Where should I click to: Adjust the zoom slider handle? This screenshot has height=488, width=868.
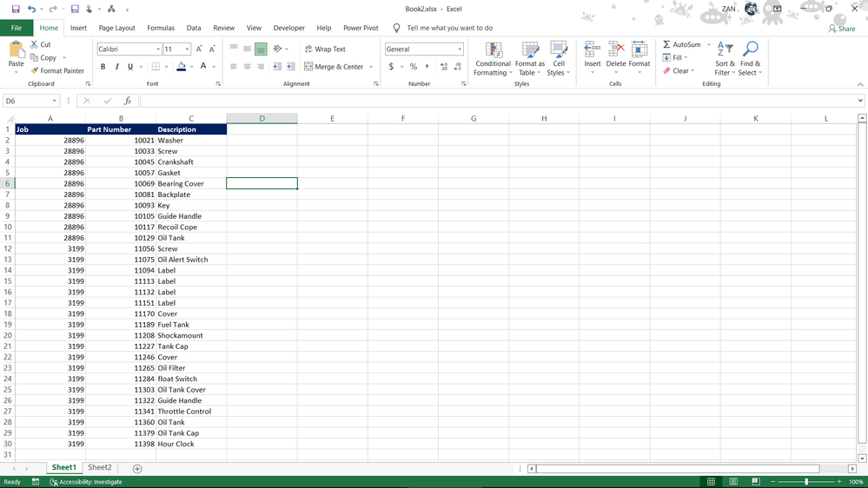(x=806, y=482)
